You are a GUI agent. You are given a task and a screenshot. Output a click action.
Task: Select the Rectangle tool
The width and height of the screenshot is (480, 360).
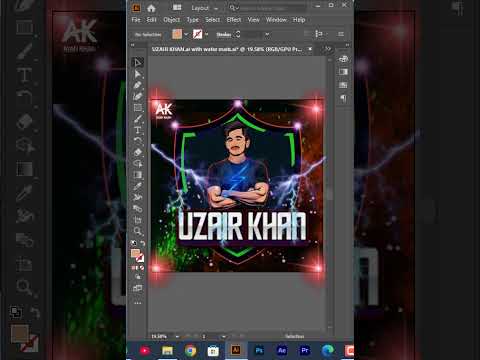[x=138, y=108]
